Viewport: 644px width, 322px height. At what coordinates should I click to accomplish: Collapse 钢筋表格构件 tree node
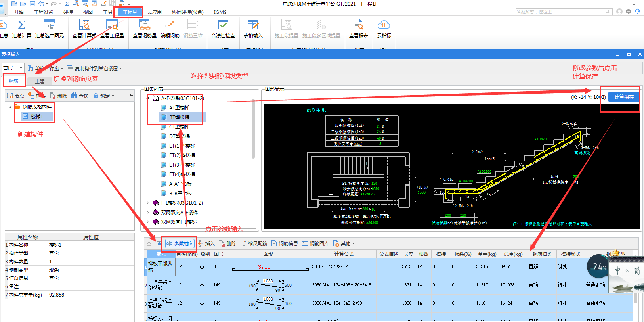point(10,107)
